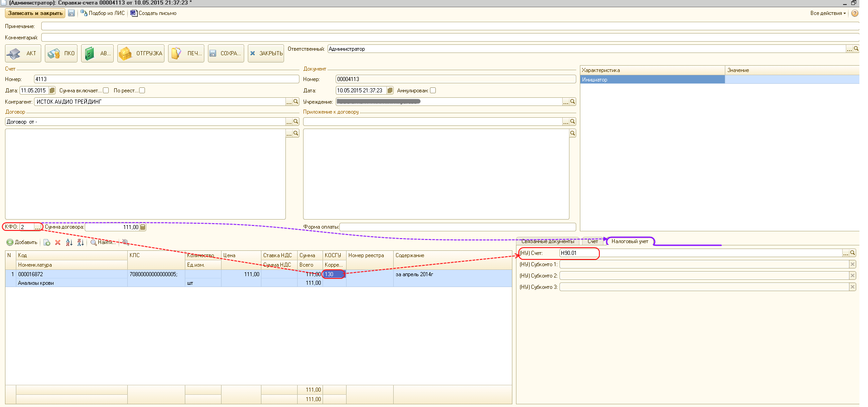
Task: Switch to the Налоговый учет tab
Action: 629,241
